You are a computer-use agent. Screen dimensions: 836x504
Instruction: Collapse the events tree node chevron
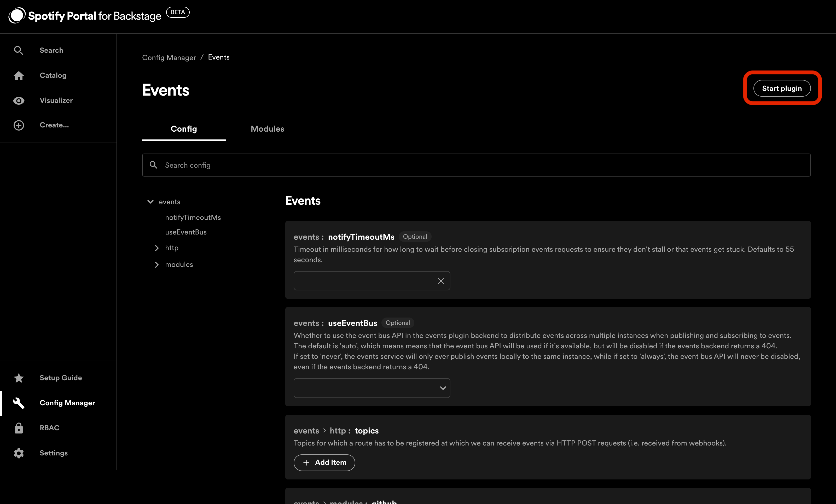pyautogui.click(x=150, y=202)
